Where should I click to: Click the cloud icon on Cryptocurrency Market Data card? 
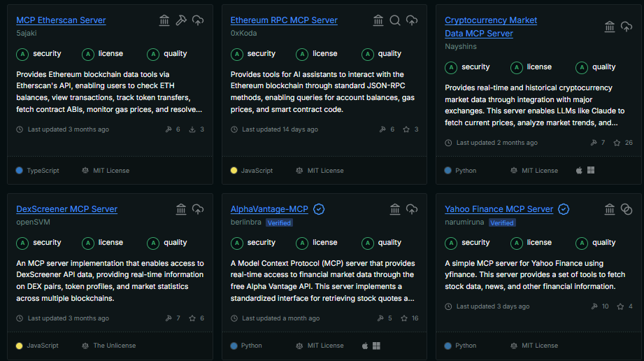627,27
